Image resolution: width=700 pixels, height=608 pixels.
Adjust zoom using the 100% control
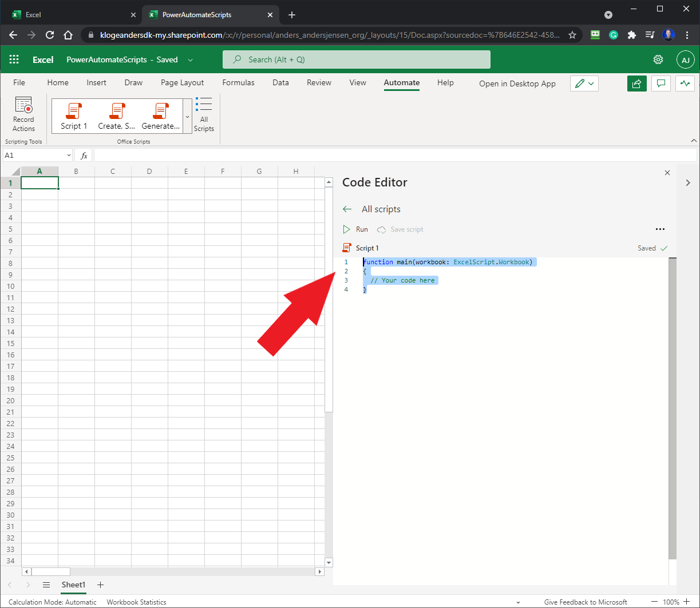coord(673,602)
